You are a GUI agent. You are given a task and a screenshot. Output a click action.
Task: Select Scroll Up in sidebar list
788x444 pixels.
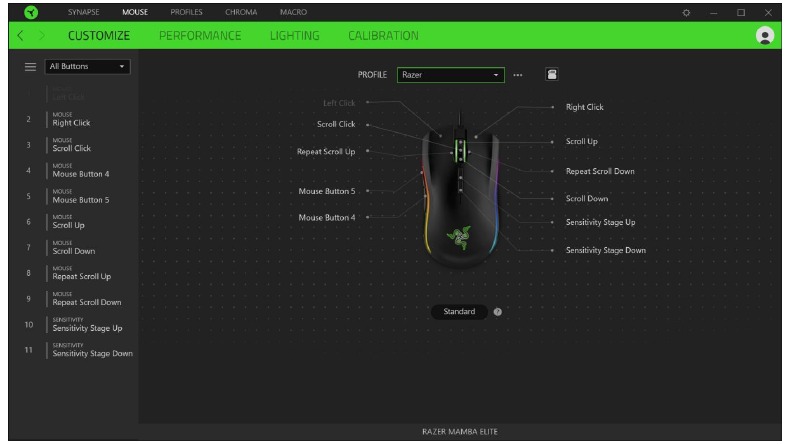(68, 222)
